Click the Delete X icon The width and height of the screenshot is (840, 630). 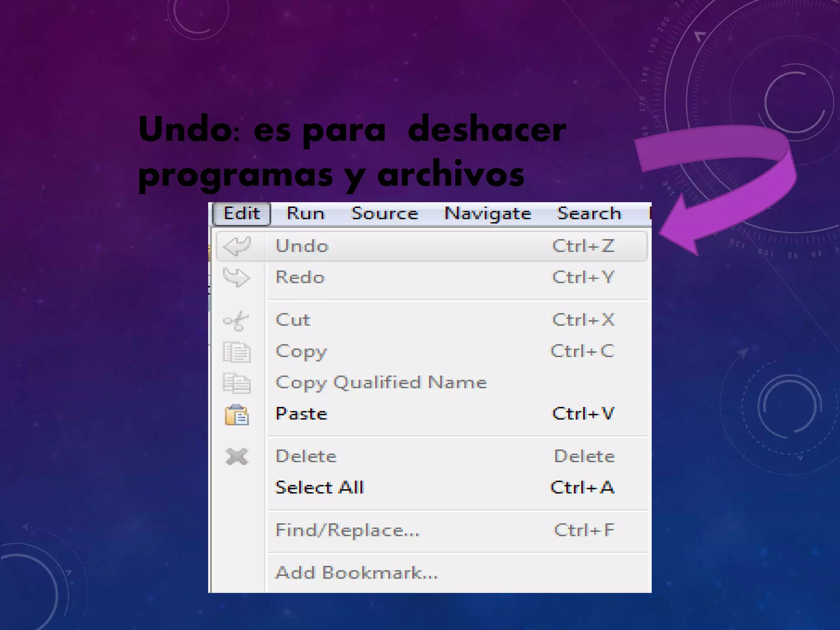(237, 457)
